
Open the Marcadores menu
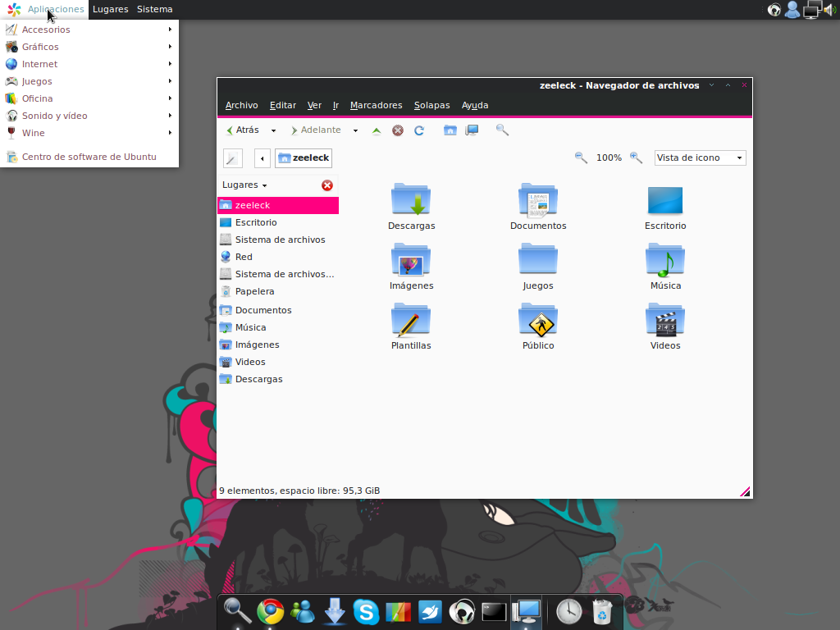tap(376, 105)
